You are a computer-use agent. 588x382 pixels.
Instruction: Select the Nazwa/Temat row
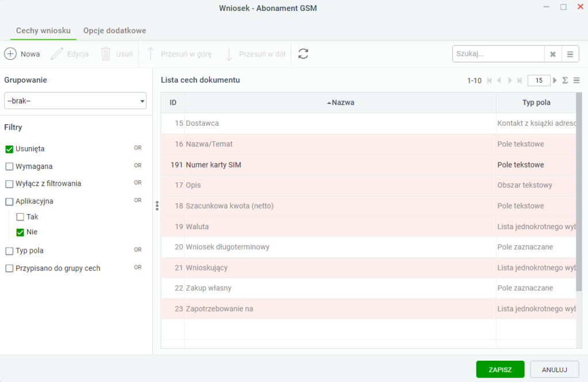[369, 144]
